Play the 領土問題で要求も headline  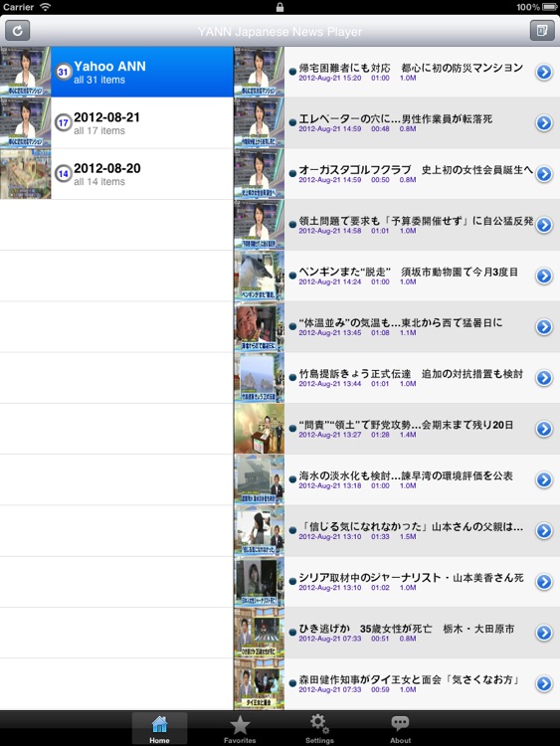coord(416,220)
